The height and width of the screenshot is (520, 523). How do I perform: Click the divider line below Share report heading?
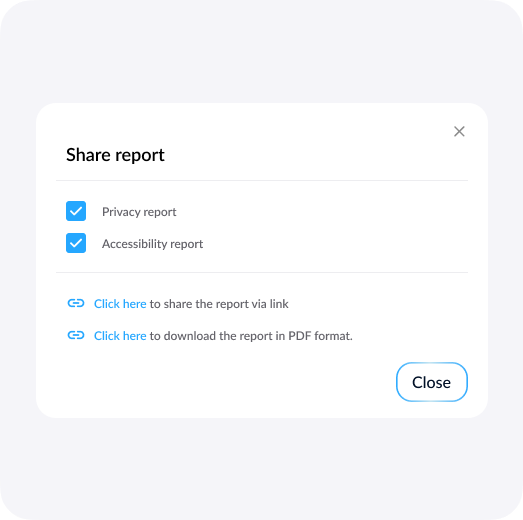point(262,180)
